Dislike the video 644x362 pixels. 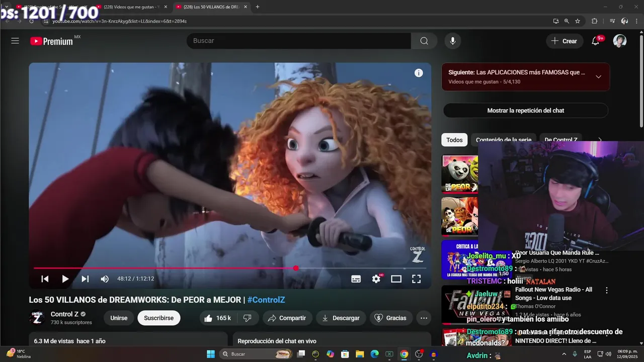(x=248, y=318)
